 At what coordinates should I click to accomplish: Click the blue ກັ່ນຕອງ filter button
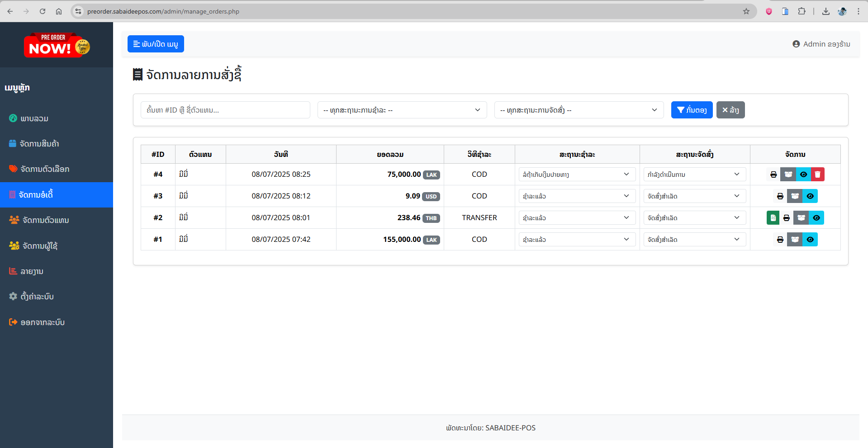(x=692, y=110)
